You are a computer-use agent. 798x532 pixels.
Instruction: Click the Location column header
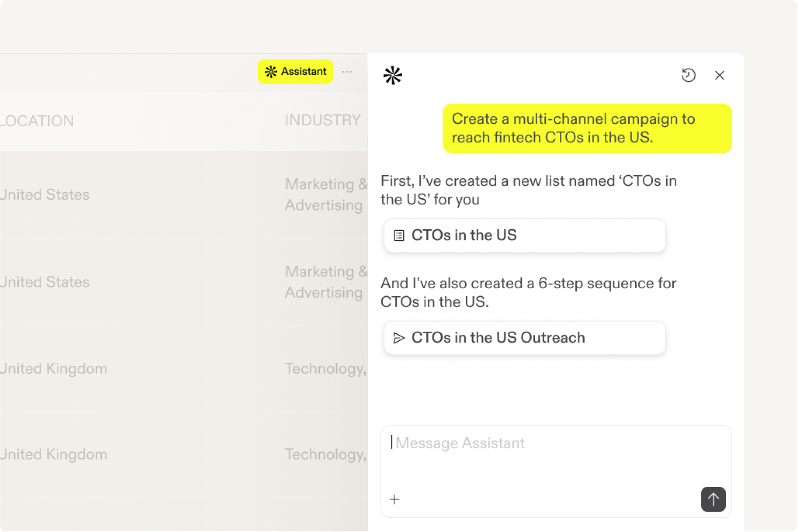38,121
